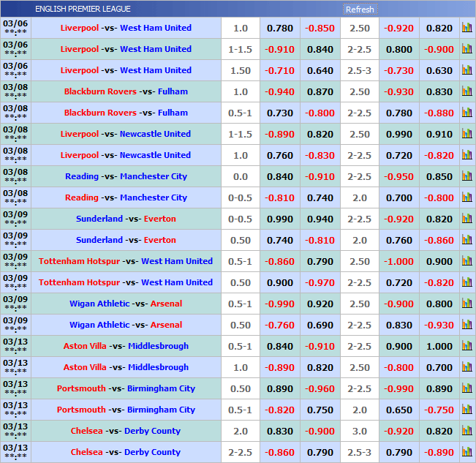Open stats chart for Blackburn–Fulham 0.5-1 handicap row

[467, 113]
